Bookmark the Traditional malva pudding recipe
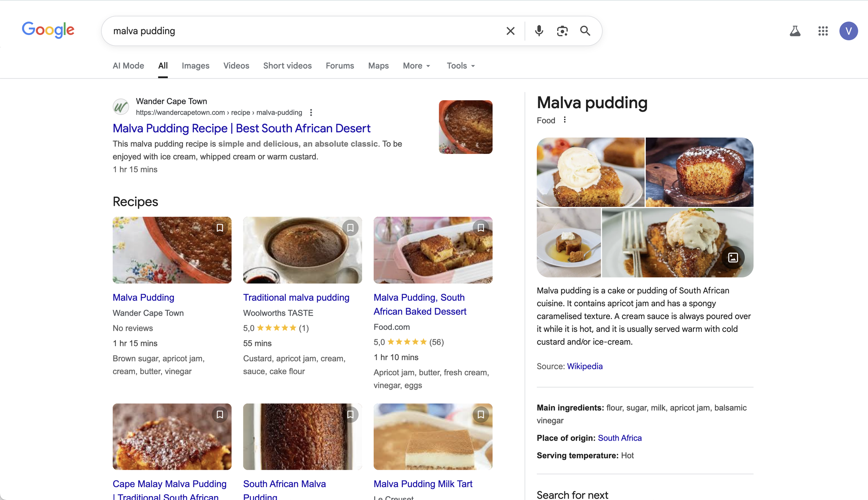 point(350,228)
